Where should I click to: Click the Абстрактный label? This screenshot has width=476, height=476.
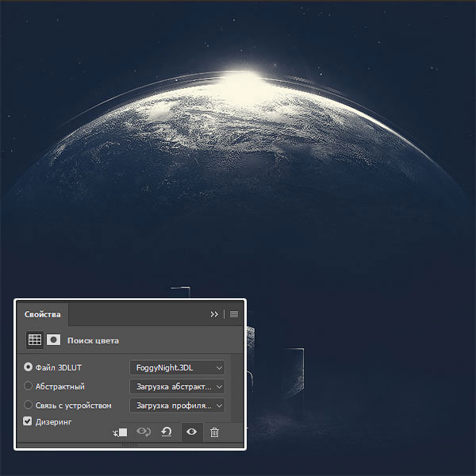click(x=60, y=386)
